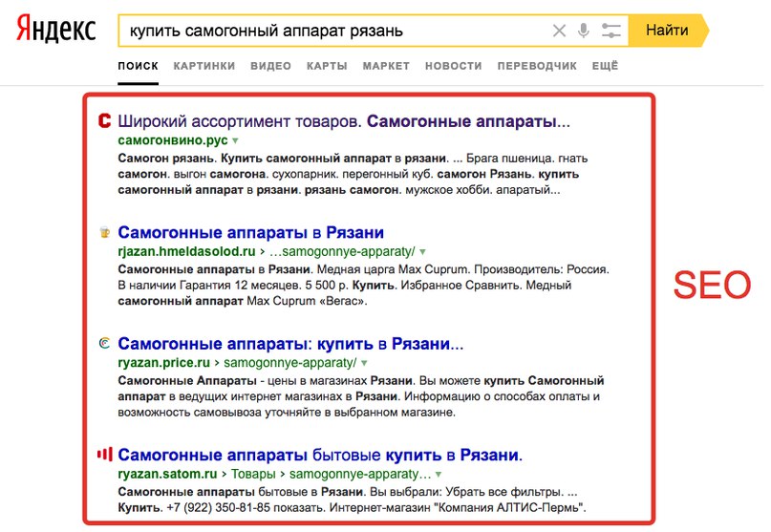
Task: Switch to the Картинки tab
Action: point(204,66)
